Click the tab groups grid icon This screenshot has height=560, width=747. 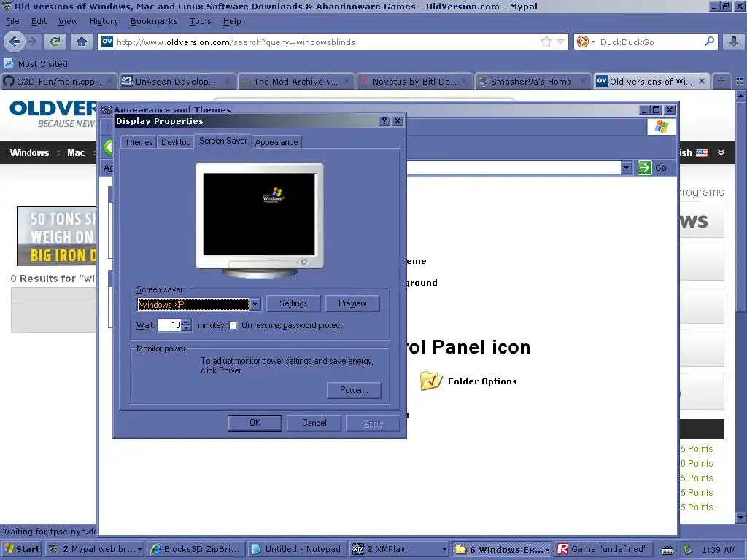pos(740,82)
